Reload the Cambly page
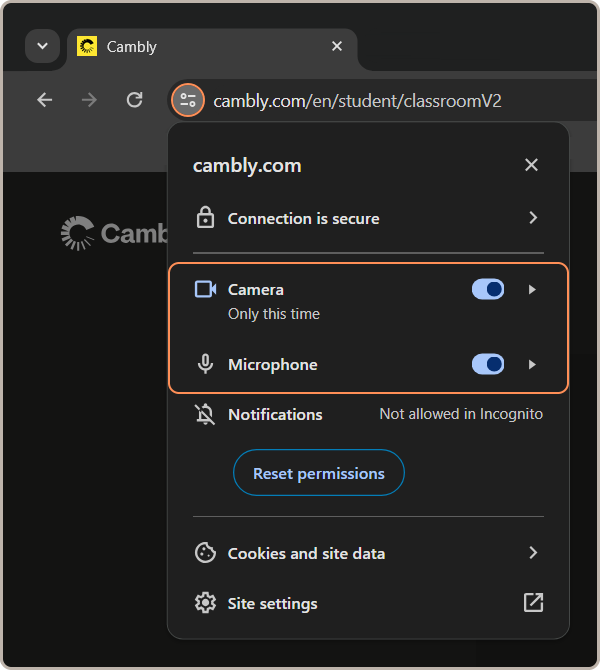The image size is (600, 670). click(134, 100)
